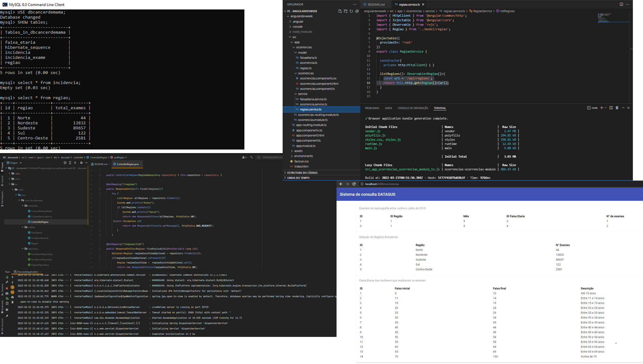This screenshot has width=643, height=364.
Task: Kill terminal with VS Code trash icon
Action: [617, 108]
